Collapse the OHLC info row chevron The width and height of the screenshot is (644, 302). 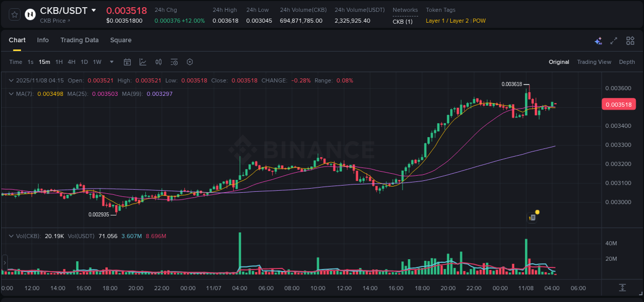click(x=11, y=80)
